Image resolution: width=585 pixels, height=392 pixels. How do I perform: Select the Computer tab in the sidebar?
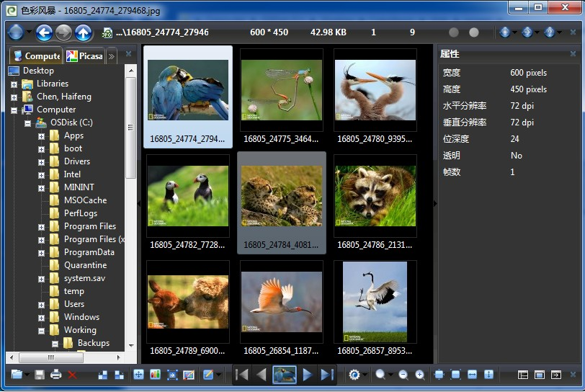coord(36,55)
